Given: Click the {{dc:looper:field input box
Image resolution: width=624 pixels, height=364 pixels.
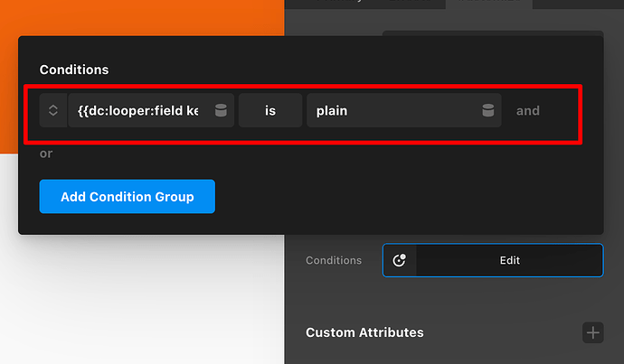Looking at the screenshot, I should coord(138,110).
